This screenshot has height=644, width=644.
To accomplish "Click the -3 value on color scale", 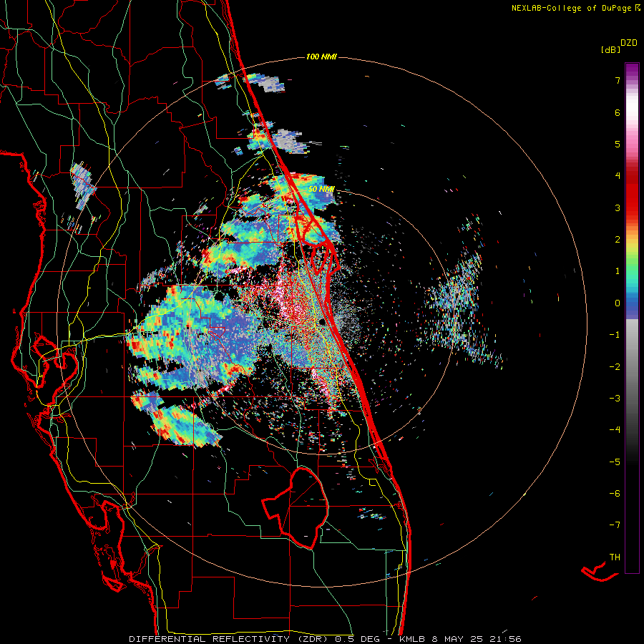I will click(615, 399).
